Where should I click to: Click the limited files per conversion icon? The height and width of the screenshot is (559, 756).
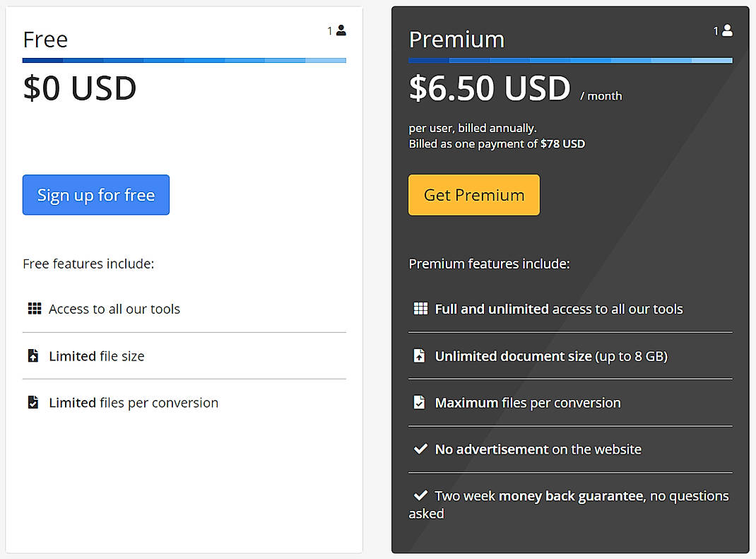click(x=33, y=402)
